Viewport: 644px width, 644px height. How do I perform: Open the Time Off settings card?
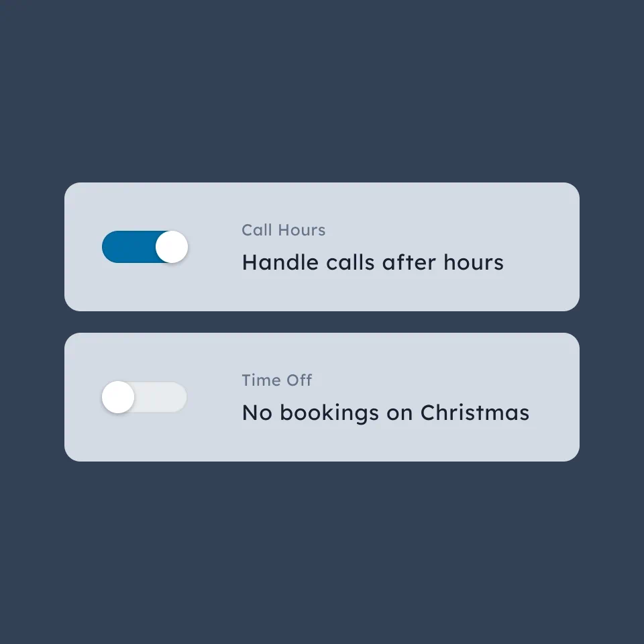pyautogui.click(x=322, y=396)
